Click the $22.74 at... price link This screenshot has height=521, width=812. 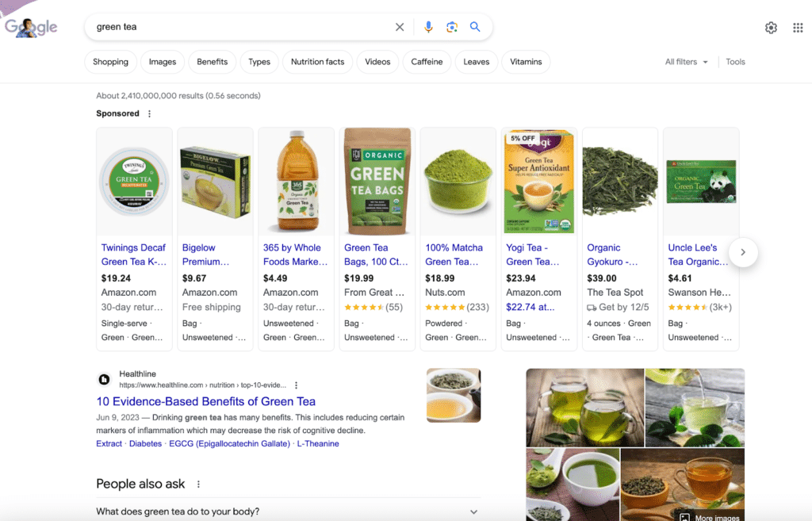(530, 307)
